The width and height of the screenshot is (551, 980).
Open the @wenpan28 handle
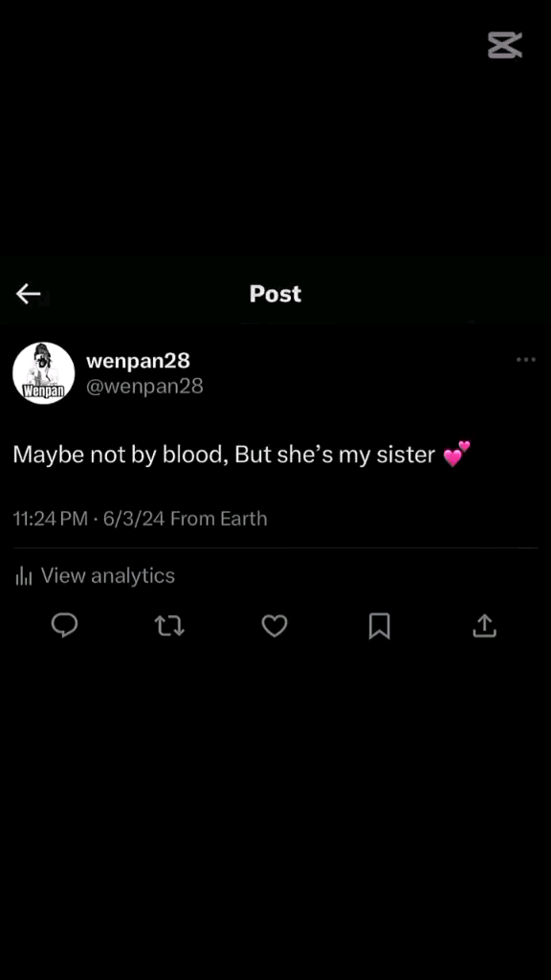tap(144, 387)
